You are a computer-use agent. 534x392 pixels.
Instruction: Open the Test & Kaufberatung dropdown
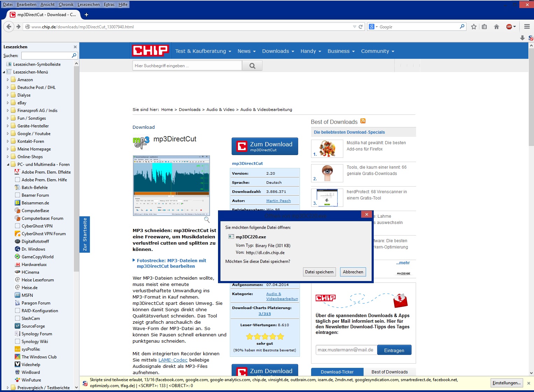point(203,51)
